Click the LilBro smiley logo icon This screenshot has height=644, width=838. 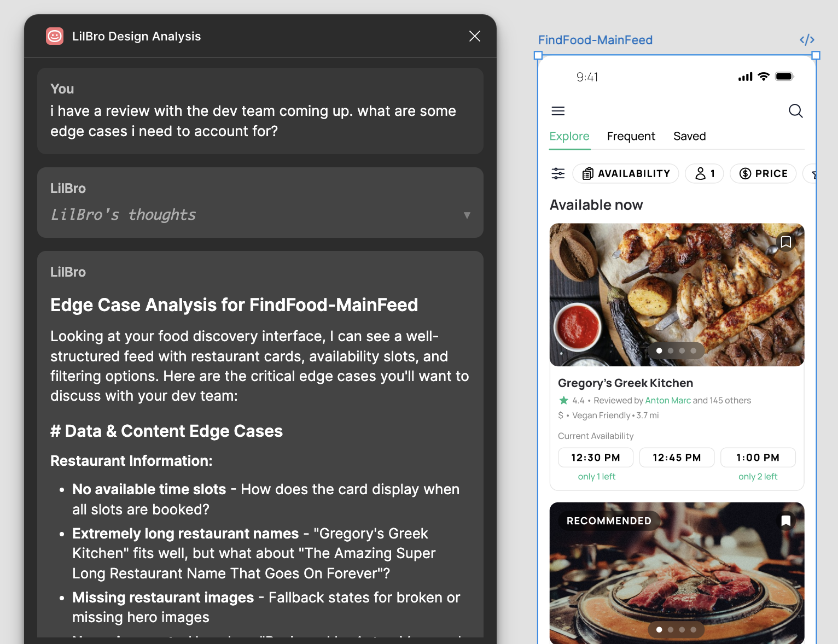coord(55,36)
